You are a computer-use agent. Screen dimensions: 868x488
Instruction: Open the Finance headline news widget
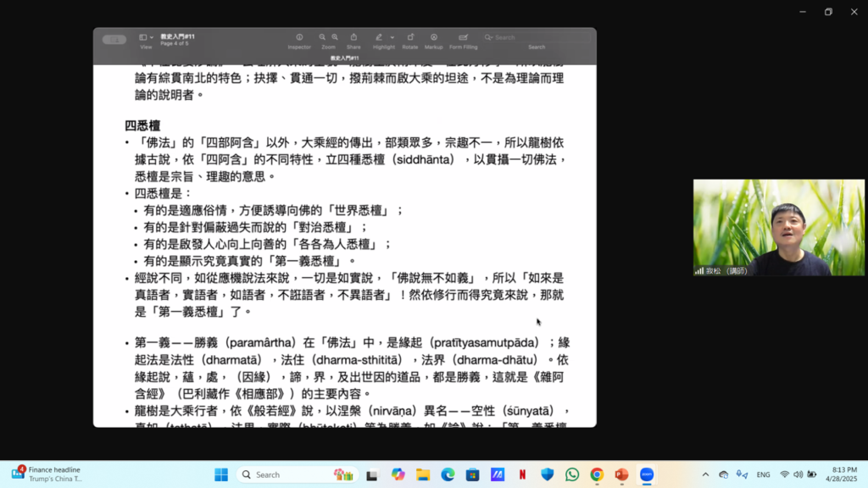click(47, 474)
